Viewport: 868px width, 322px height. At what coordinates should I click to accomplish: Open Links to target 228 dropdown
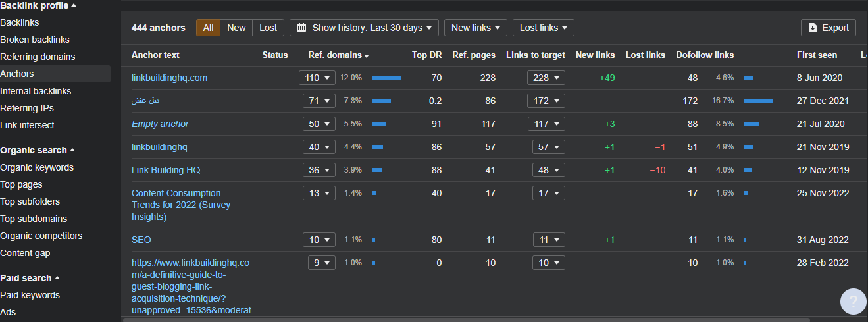(x=546, y=78)
